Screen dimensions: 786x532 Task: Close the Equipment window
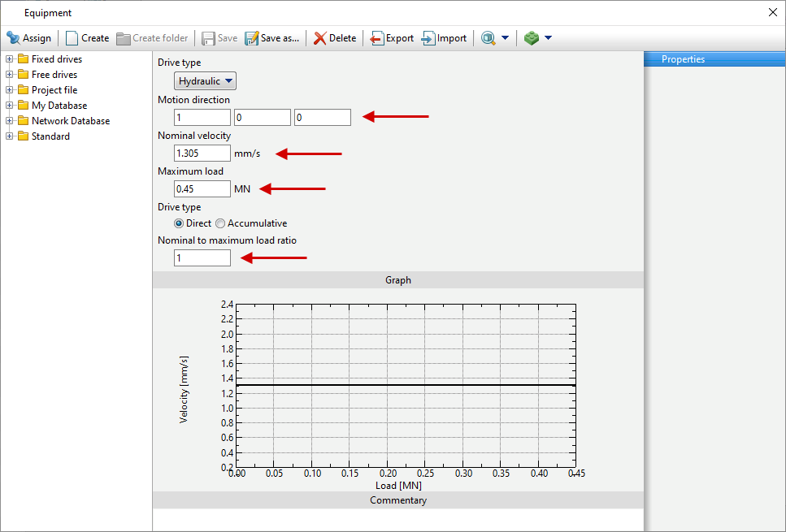pyautogui.click(x=772, y=12)
